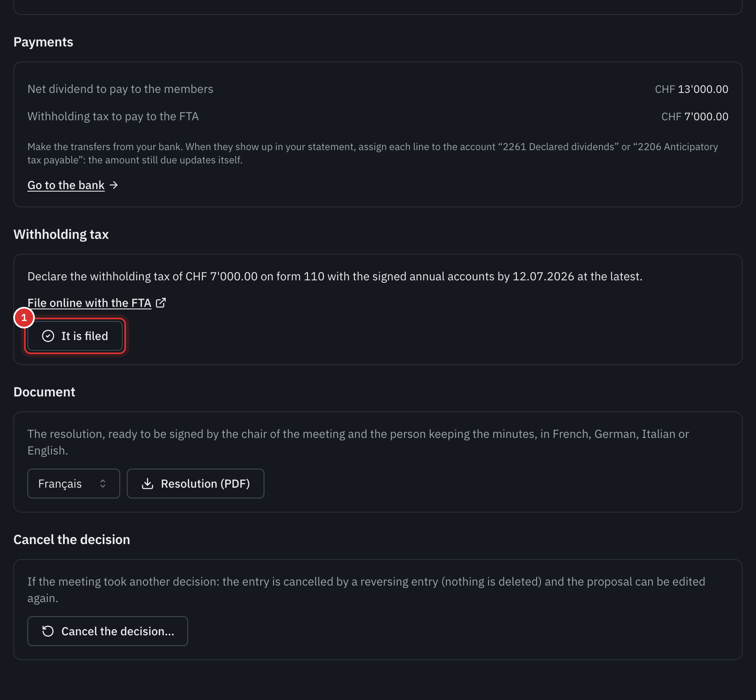Open the Français language dropdown
Image resolution: width=756 pixels, height=700 pixels.
[74, 484]
